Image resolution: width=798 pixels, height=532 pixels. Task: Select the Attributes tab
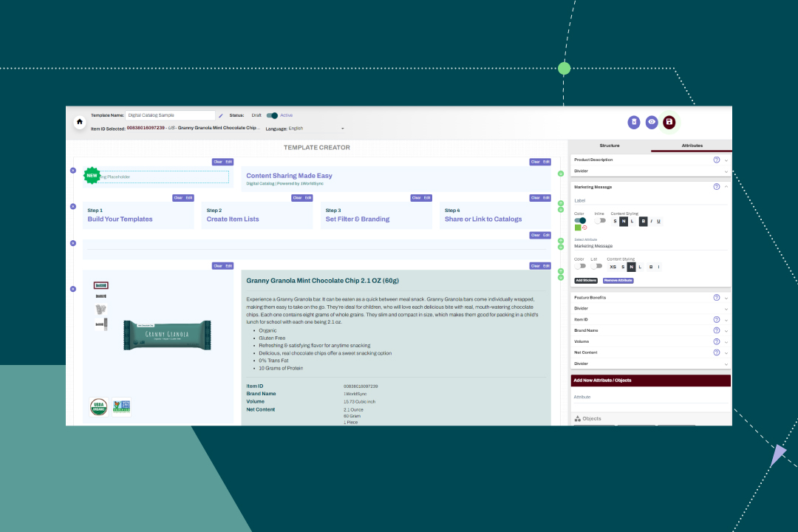click(691, 146)
